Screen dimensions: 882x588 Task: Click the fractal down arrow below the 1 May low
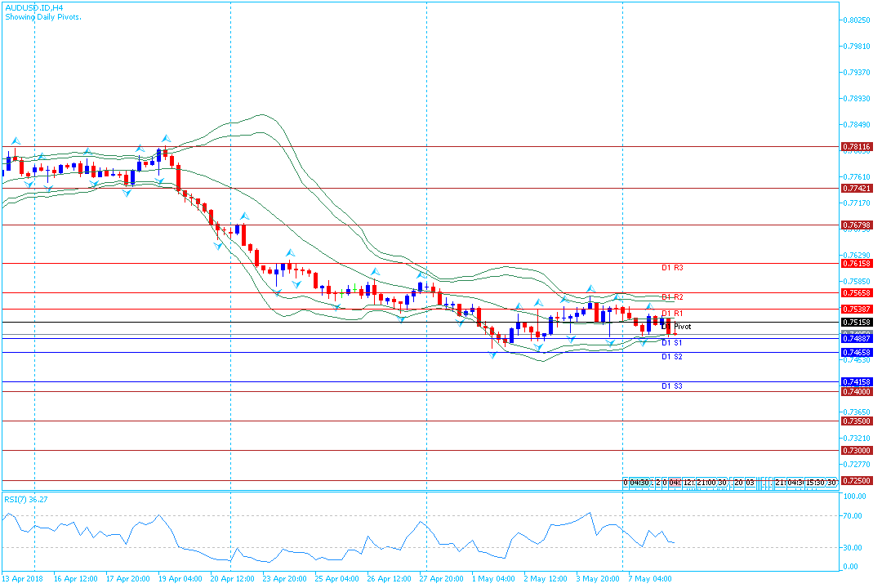point(493,357)
